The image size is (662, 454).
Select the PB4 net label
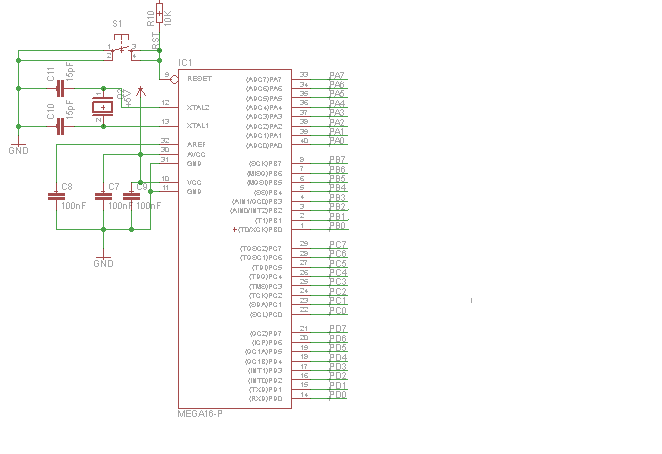[x=337, y=188]
